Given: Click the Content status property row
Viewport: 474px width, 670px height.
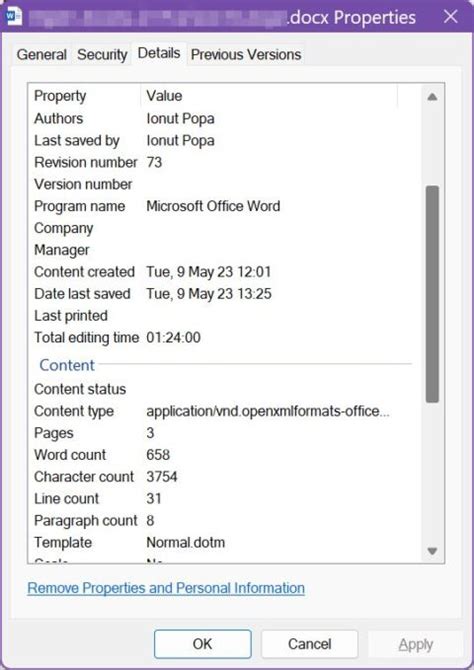Looking at the screenshot, I should 224,389.
